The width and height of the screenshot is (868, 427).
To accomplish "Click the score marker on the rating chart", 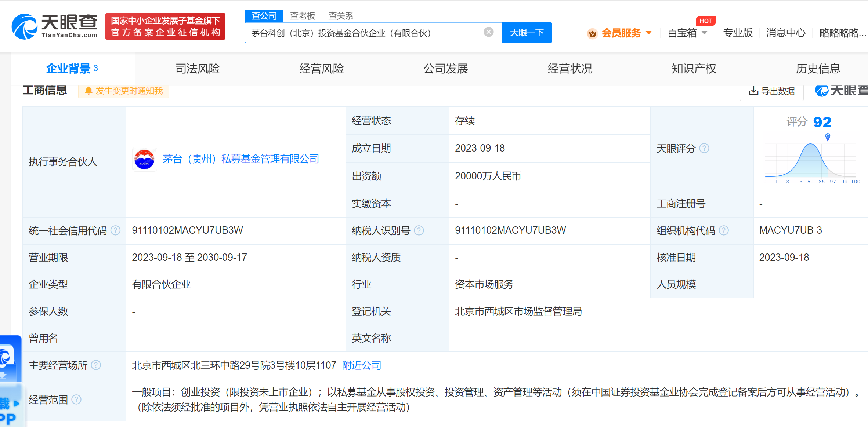I will (828, 136).
